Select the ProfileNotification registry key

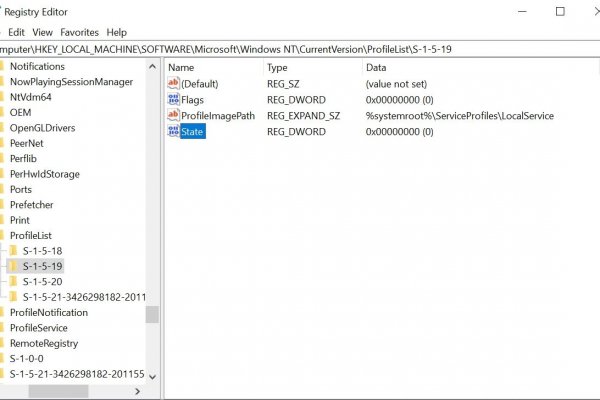[48, 313]
